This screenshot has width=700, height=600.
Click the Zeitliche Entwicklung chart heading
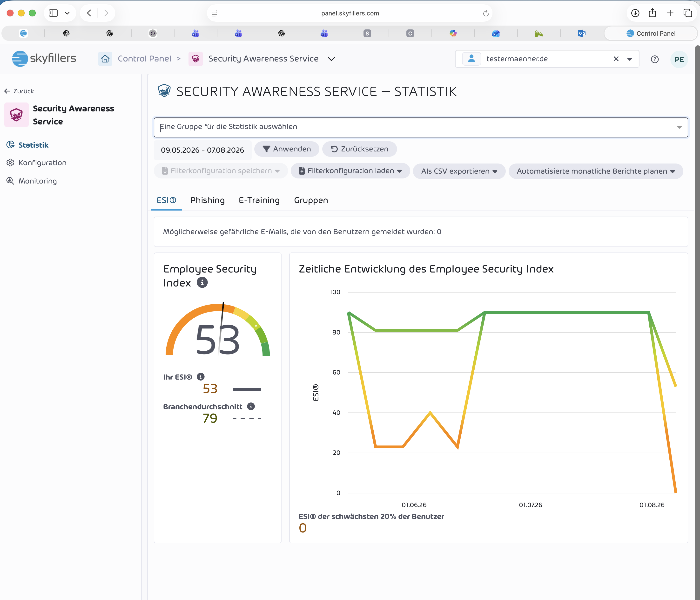click(426, 269)
